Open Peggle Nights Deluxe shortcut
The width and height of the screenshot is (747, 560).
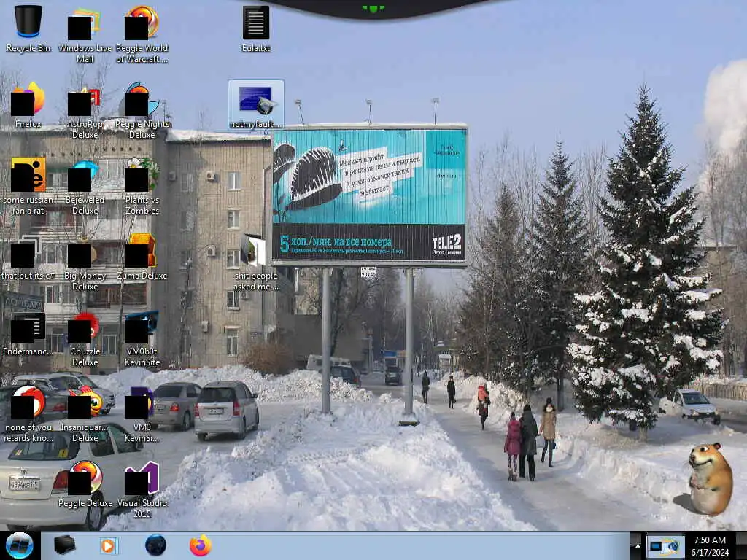coord(142,111)
